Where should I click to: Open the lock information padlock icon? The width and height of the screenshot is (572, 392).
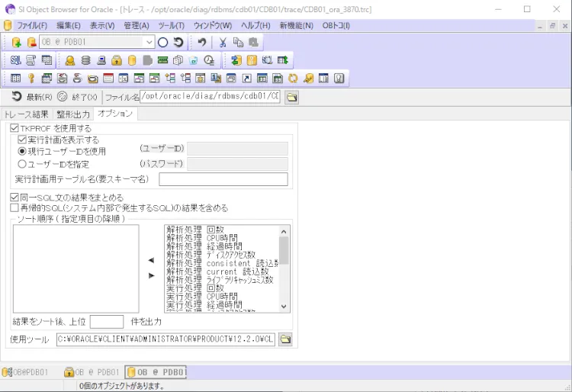[117, 60]
